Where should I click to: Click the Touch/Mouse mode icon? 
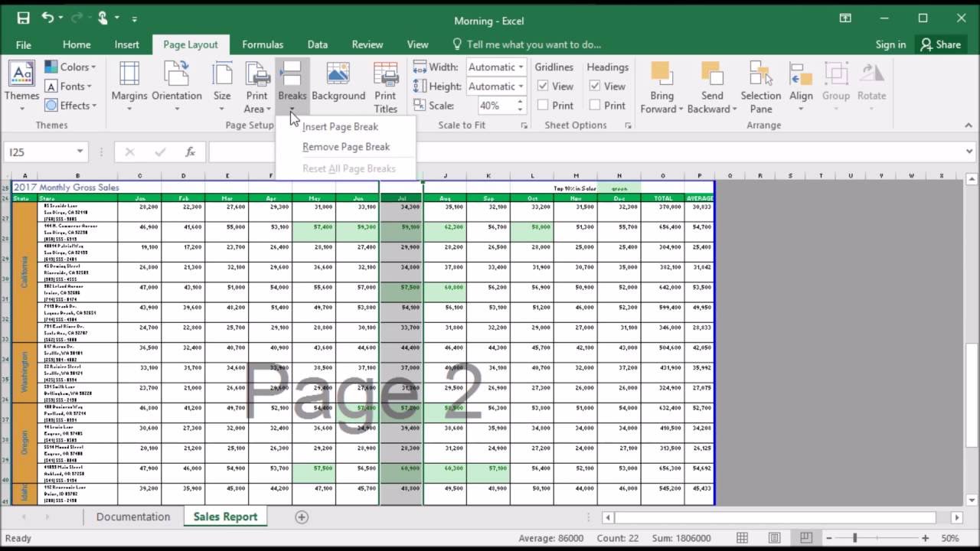tap(103, 18)
